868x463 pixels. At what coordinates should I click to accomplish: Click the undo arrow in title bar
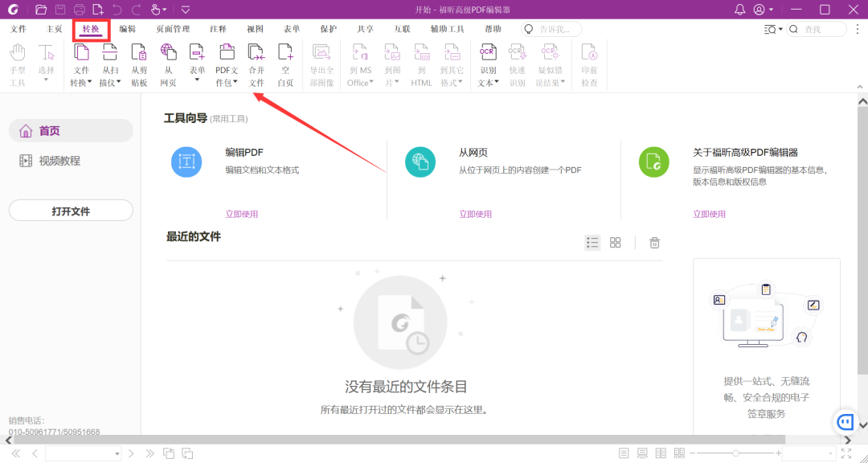[x=117, y=10]
